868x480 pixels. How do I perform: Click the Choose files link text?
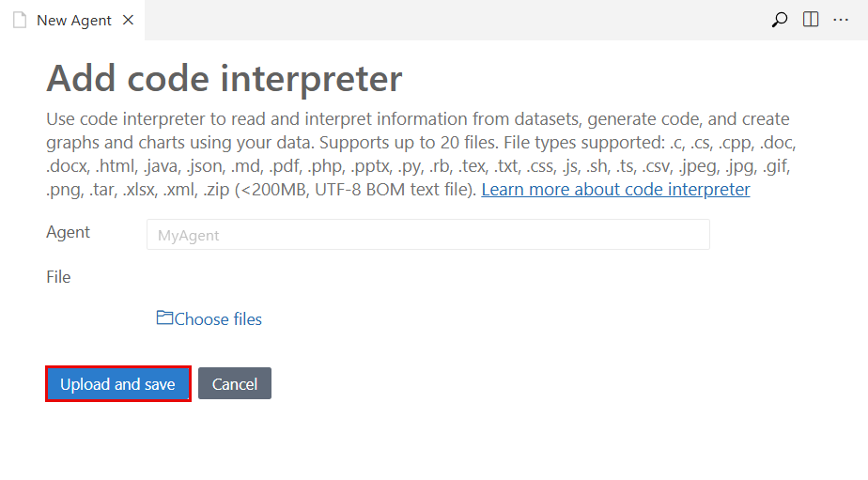coord(218,319)
